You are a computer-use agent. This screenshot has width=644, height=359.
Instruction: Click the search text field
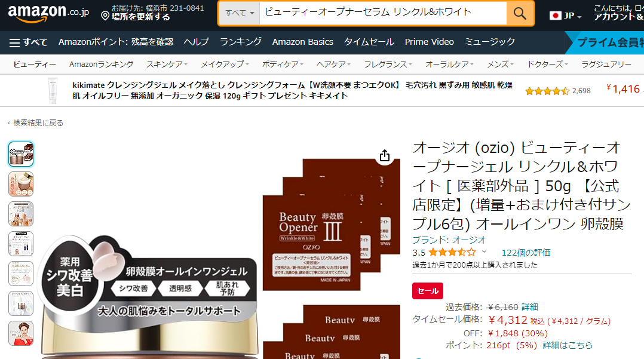(383, 13)
